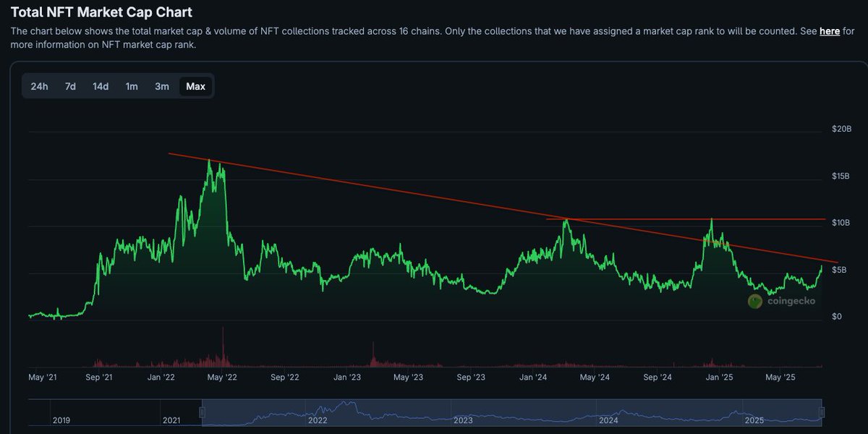This screenshot has width=868, height=434.
Task: Switch to the 3m range tab
Action: pyautogui.click(x=162, y=87)
